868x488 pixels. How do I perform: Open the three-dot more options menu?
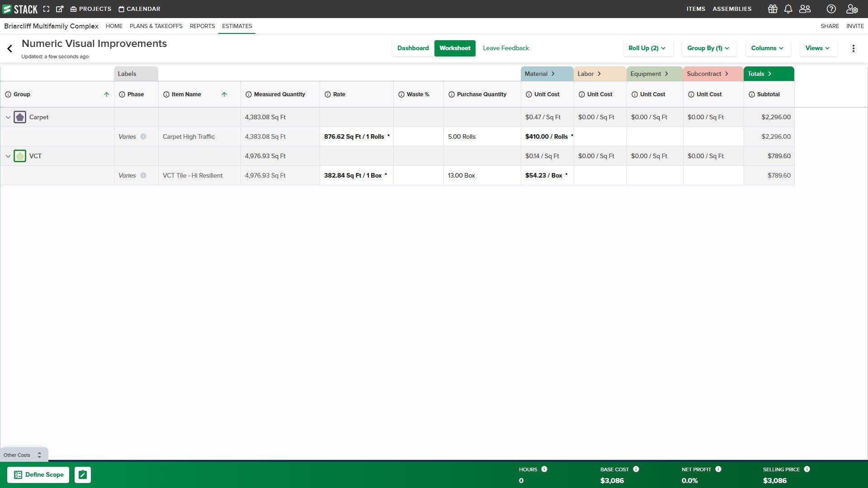tap(853, 48)
